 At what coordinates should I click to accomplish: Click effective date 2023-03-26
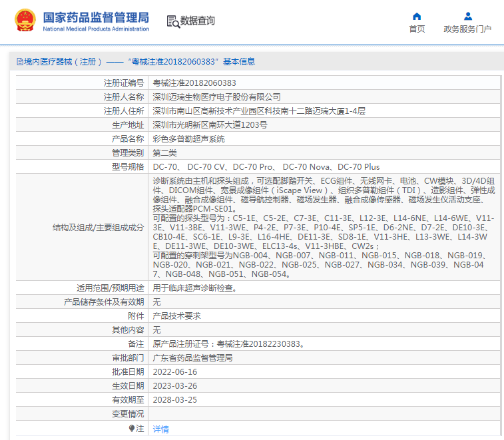point(175,385)
